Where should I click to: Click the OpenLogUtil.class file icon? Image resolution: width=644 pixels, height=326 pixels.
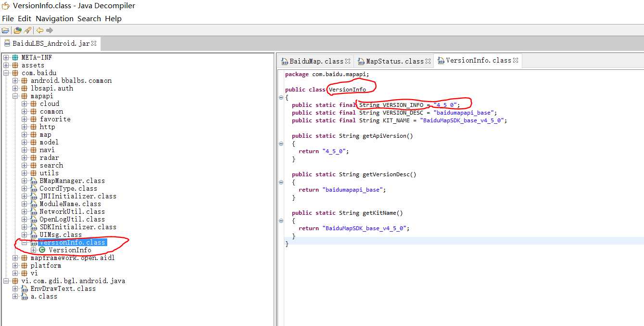click(x=34, y=219)
